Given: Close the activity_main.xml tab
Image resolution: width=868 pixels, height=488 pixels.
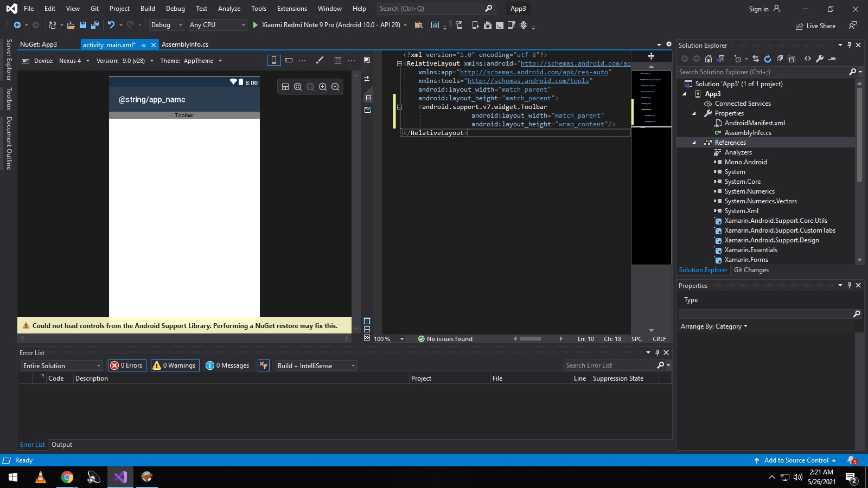Looking at the screenshot, I should pos(154,45).
